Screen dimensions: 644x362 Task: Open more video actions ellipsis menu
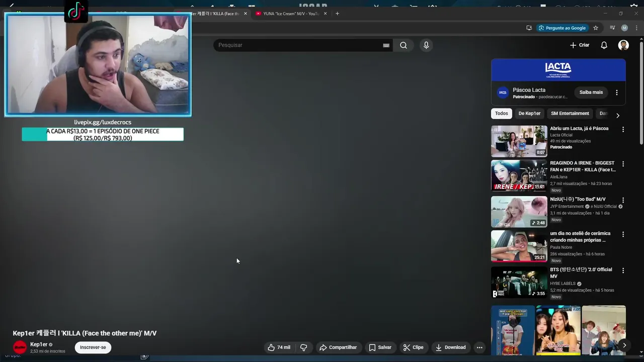479,347
